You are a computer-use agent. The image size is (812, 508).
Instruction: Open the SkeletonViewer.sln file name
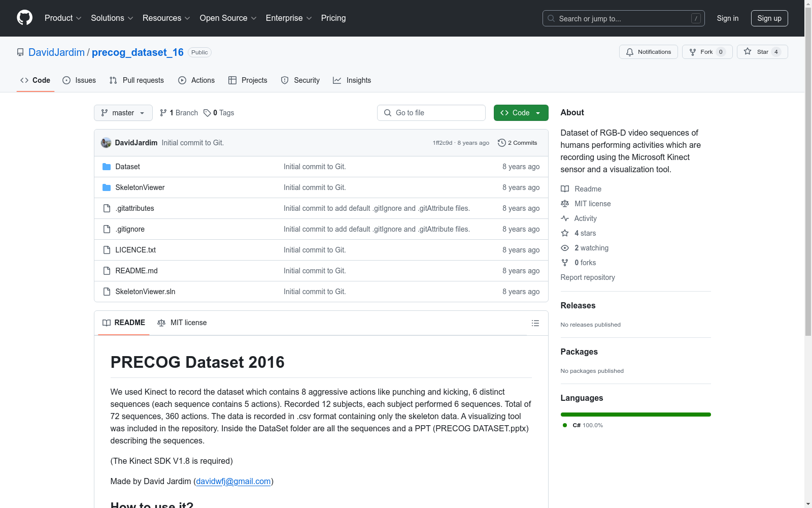point(145,292)
